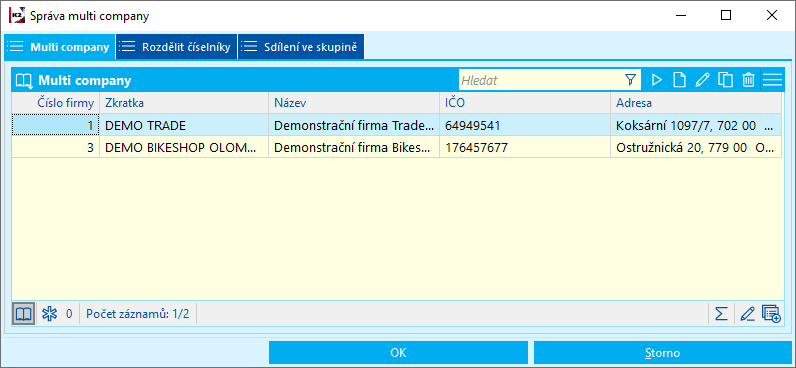The image size is (796, 368).
Task: Click the address Koksární 1097/7 cell
Action: coord(696,125)
